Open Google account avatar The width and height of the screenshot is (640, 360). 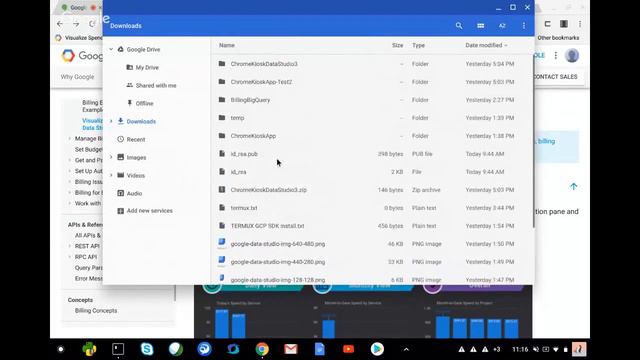572,56
